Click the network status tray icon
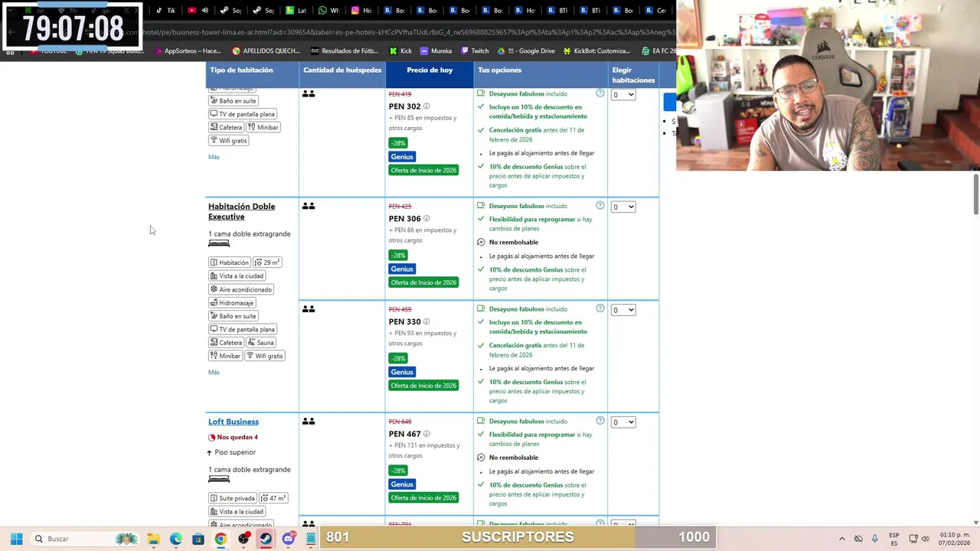980x551 pixels. [913, 539]
